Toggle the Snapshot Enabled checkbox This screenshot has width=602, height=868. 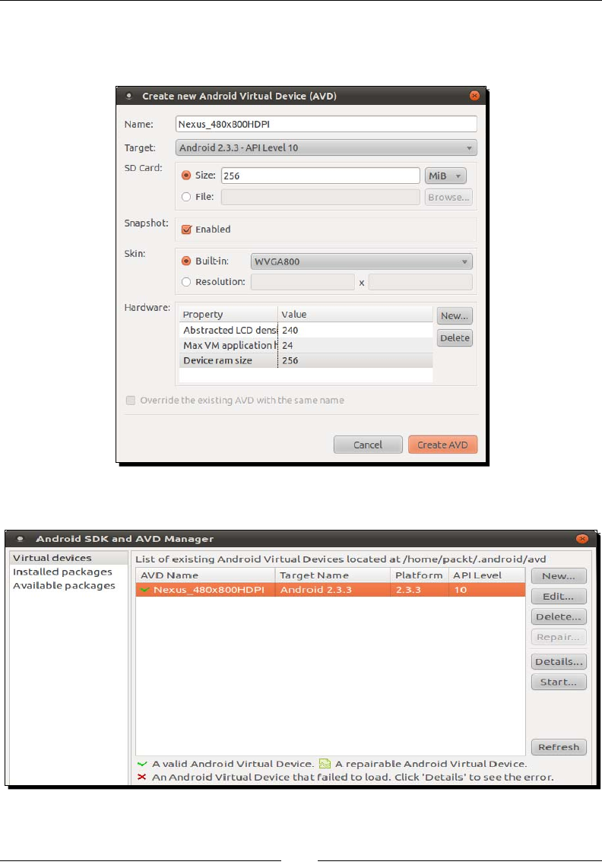[187, 230]
